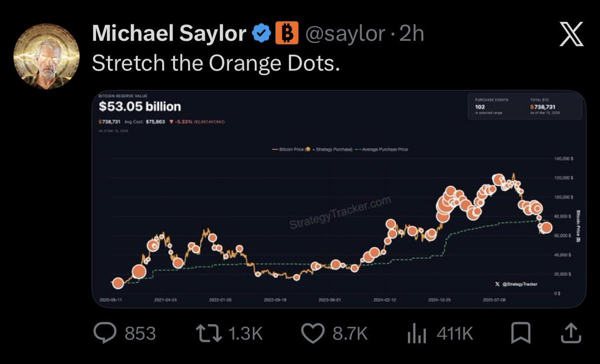Click the first orange dot at 2020-08-11
Image resolution: width=600 pixels, height=364 pixels.
(x=118, y=283)
